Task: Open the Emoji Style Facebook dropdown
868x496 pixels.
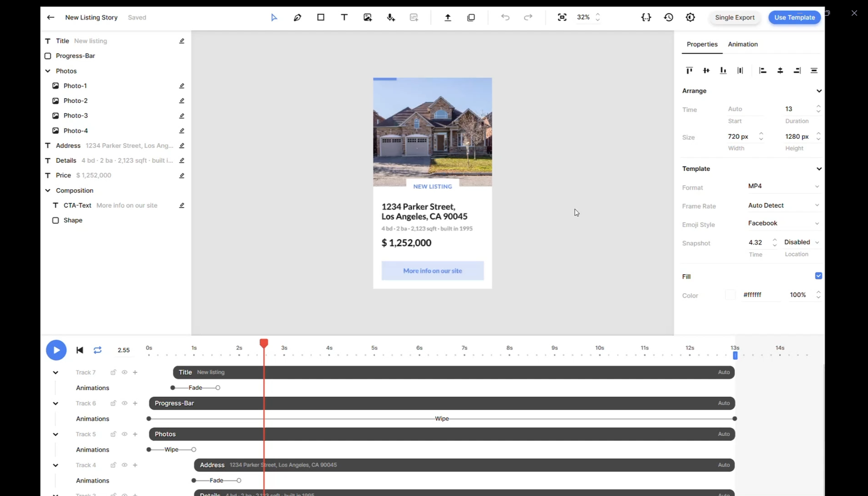Action: click(783, 223)
